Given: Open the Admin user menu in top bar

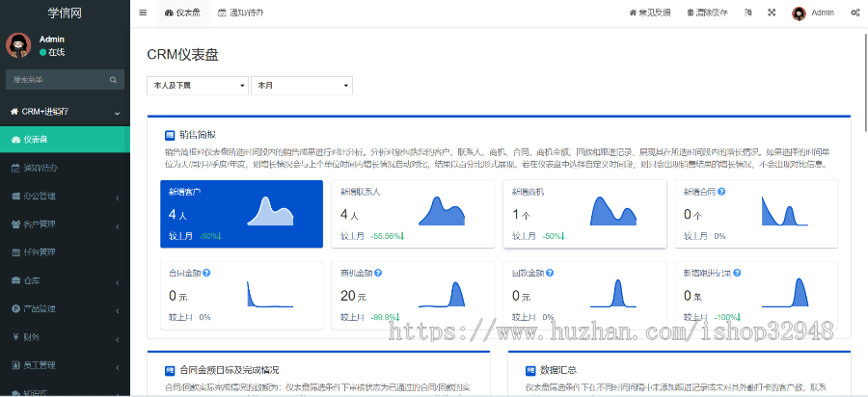Looking at the screenshot, I should tap(813, 13).
